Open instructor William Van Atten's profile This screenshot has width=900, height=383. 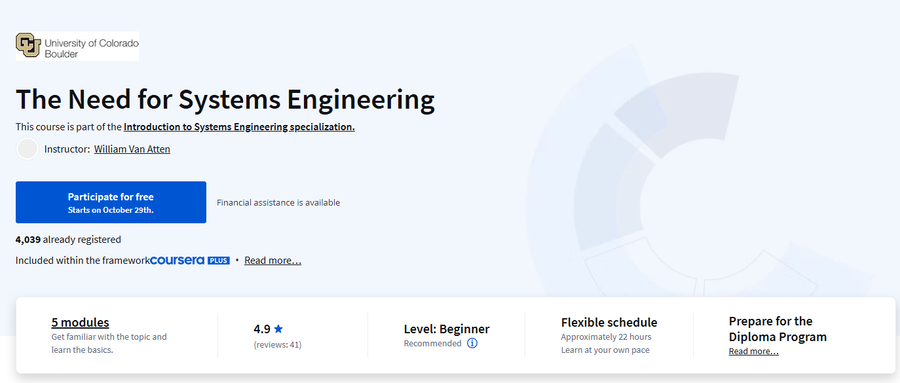click(132, 149)
